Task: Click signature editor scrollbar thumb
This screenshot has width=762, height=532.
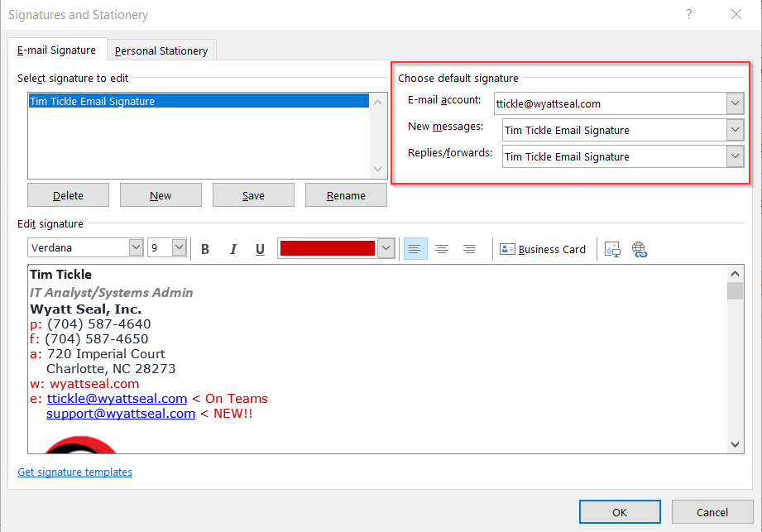Action: [x=735, y=290]
